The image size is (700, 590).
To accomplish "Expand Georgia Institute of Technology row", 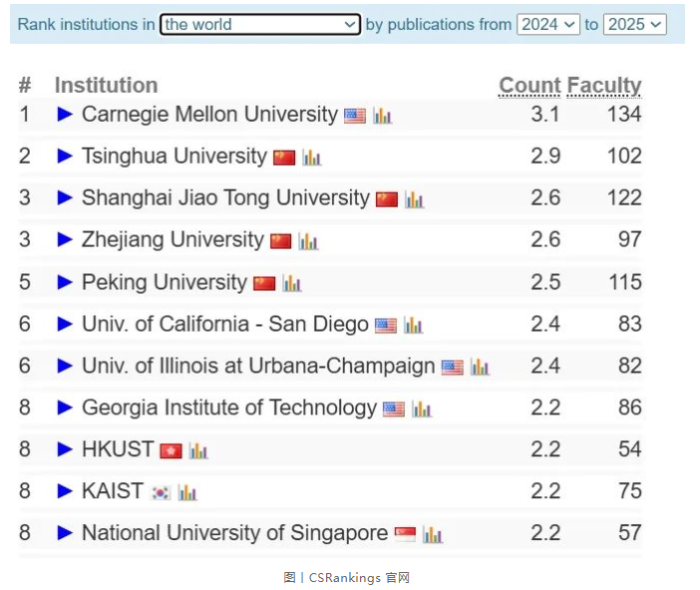I will pos(65,408).
